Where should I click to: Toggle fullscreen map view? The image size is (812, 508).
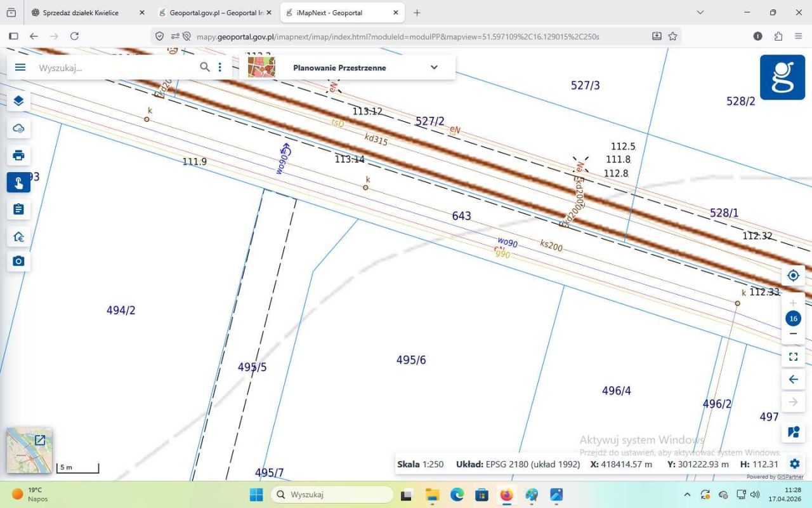click(x=793, y=357)
